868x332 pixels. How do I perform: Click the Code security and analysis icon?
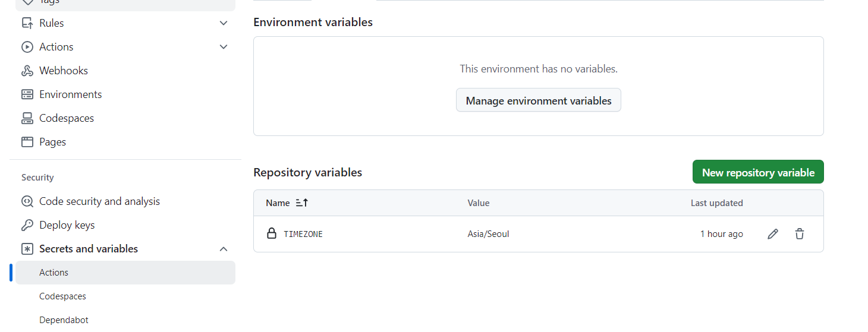(x=27, y=201)
